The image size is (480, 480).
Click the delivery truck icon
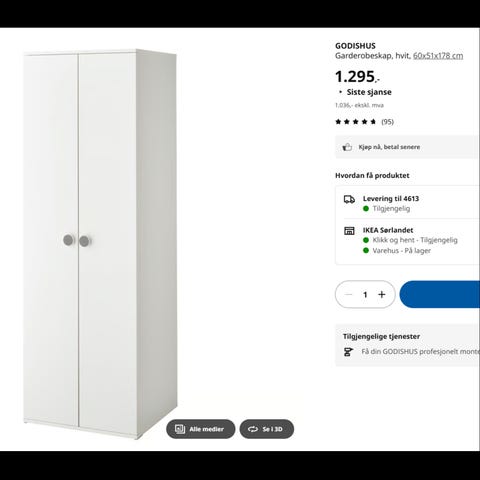point(349,199)
